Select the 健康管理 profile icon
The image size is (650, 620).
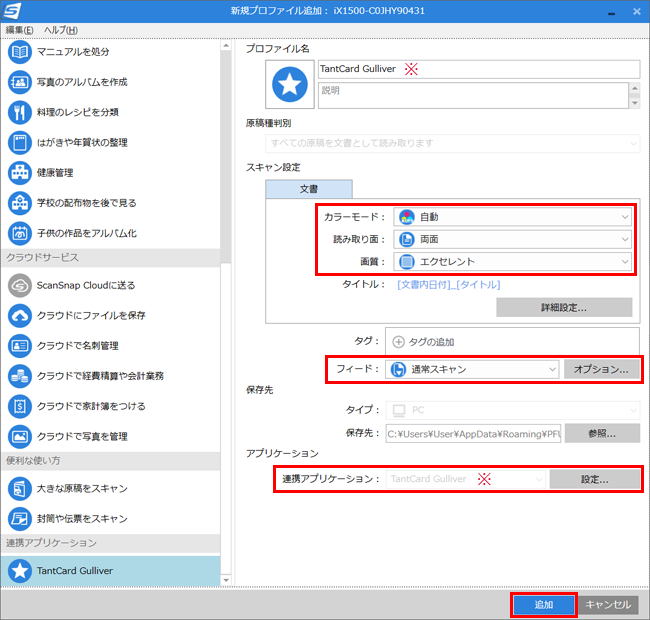[x=19, y=173]
